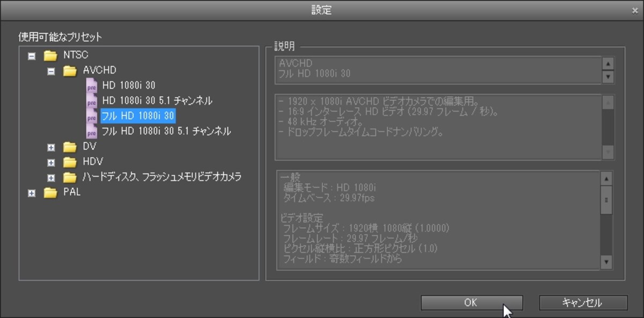Viewport: 644px width, 318px height.
Task: Collapse the NTSC tree node
Action: (x=32, y=55)
